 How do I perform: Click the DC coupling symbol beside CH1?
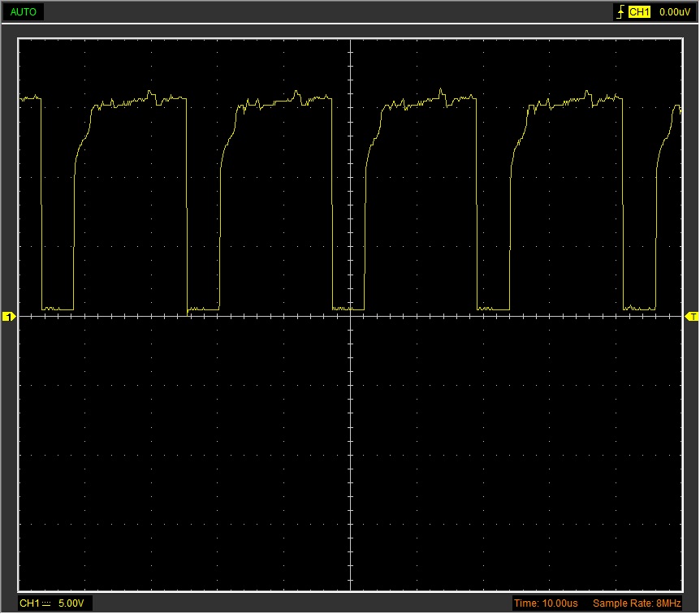pos(47,603)
